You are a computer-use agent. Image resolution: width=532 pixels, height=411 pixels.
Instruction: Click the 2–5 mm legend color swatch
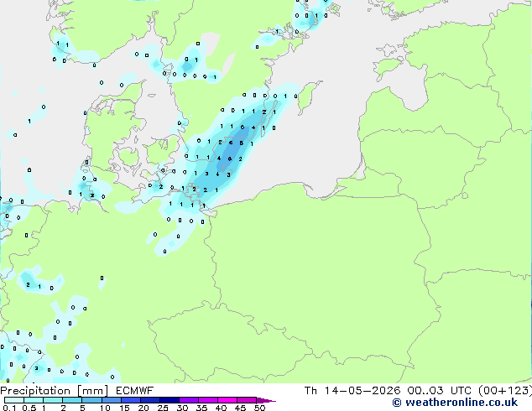(72, 400)
